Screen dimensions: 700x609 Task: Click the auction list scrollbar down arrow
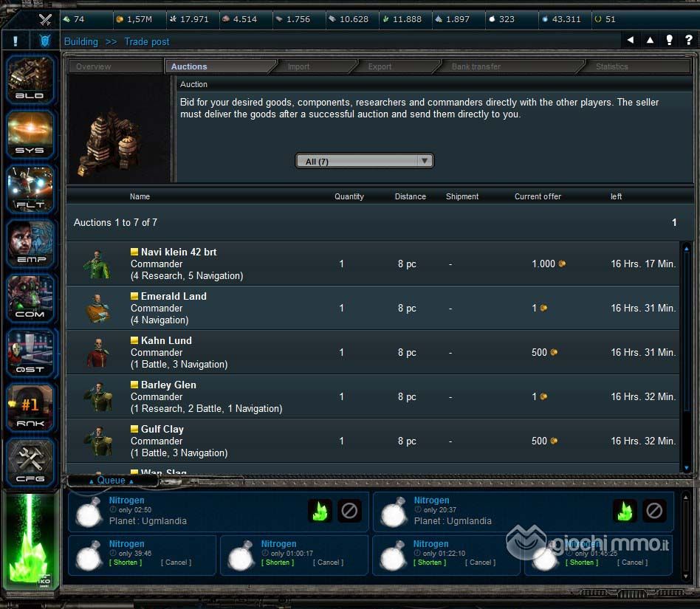pyautogui.click(x=686, y=467)
